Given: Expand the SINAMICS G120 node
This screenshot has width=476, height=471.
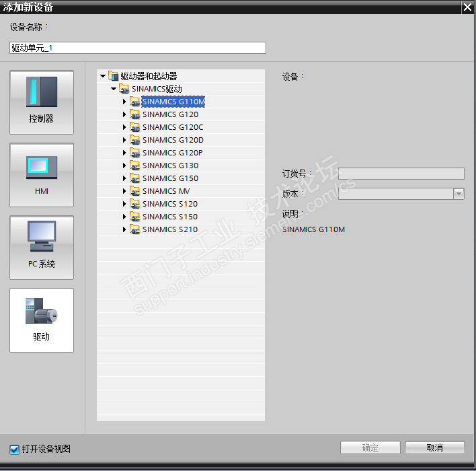Looking at the screenshot, I should (x=124, y=114).
